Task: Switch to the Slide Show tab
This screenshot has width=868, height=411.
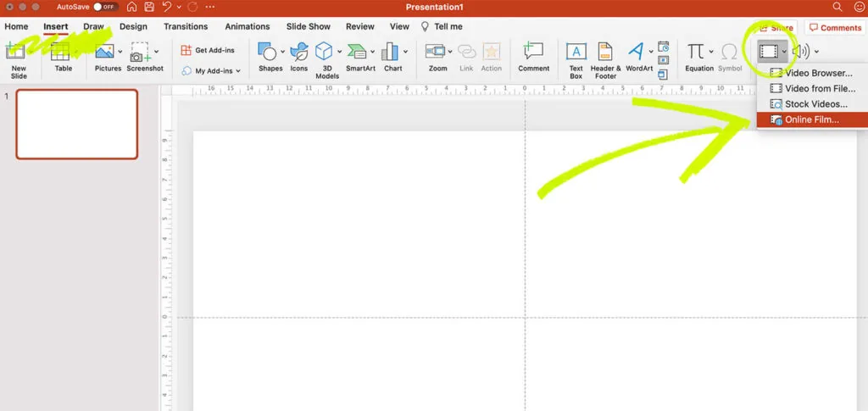Action: pos(308,26)
